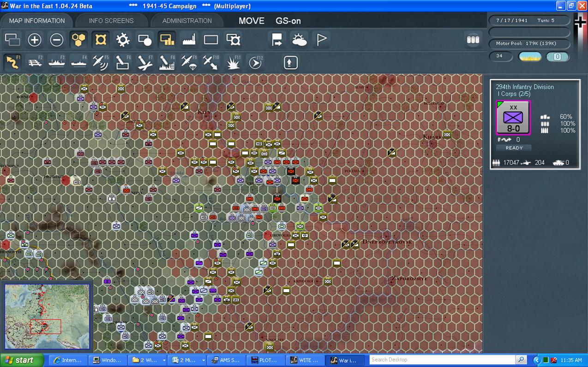
Task: Select the F6 bomb unit mode
Action: [x=123, y=62]
